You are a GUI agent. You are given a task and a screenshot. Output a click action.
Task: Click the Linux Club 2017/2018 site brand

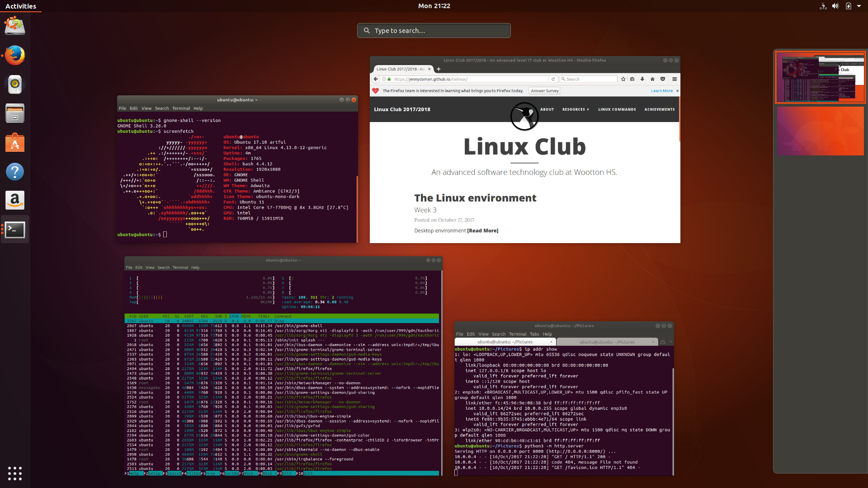tap(402, 109)
